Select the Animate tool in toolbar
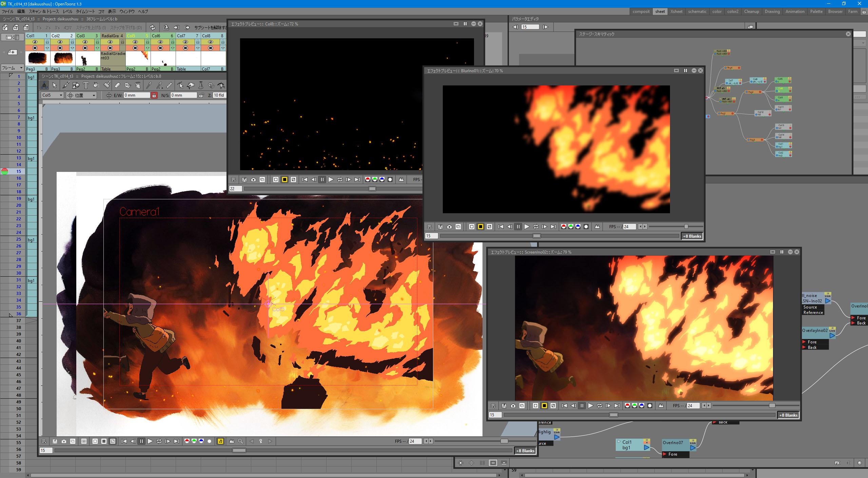 click(44, 85)
